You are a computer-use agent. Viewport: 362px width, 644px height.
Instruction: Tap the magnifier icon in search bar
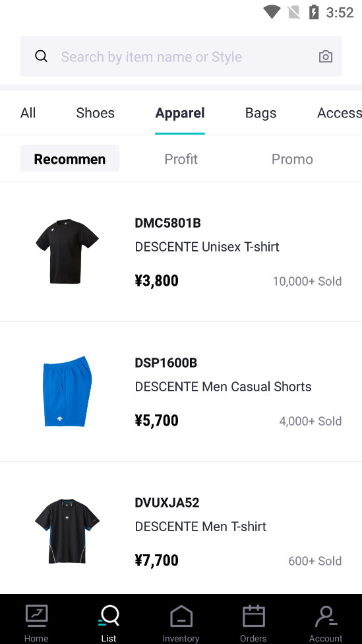(x=41, y=56)
